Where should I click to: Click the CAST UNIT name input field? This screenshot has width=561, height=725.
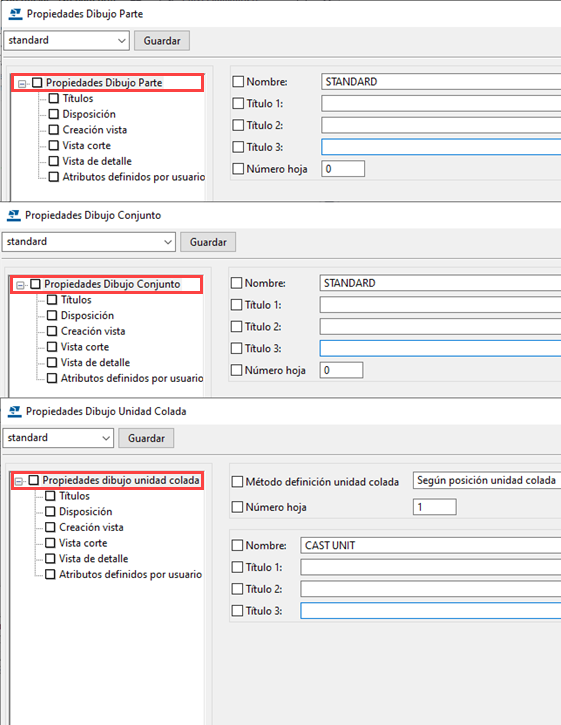click(x=431, y=545)
